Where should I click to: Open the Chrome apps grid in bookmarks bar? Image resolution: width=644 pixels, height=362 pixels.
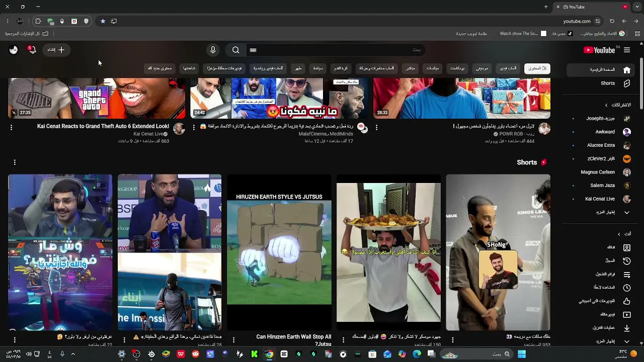pyautogui.click(x=637, y=34)
